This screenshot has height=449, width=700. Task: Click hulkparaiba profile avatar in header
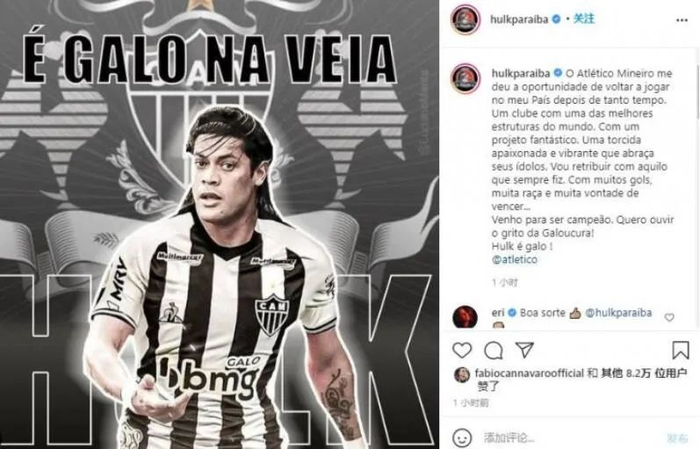pos(465,20)
